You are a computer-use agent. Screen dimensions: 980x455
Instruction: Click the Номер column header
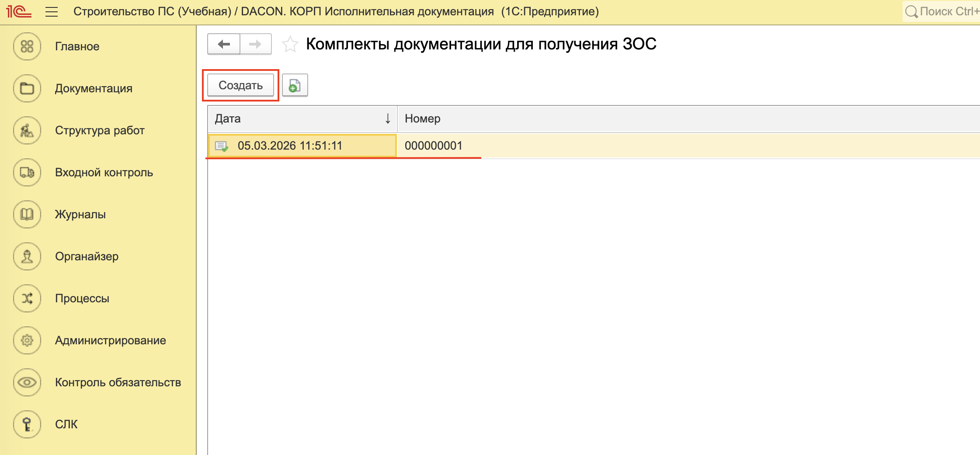[x=423, y=119]
